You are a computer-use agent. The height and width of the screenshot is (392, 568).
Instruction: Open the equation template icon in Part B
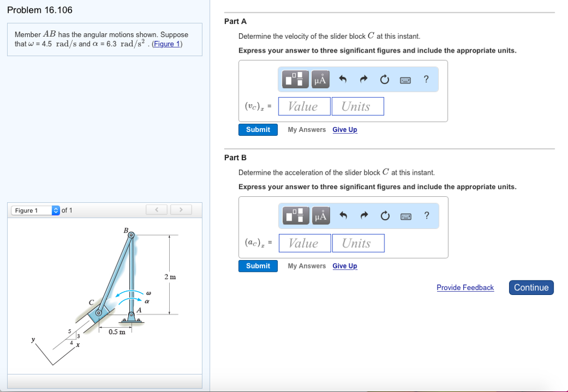(x=295, y=215)
